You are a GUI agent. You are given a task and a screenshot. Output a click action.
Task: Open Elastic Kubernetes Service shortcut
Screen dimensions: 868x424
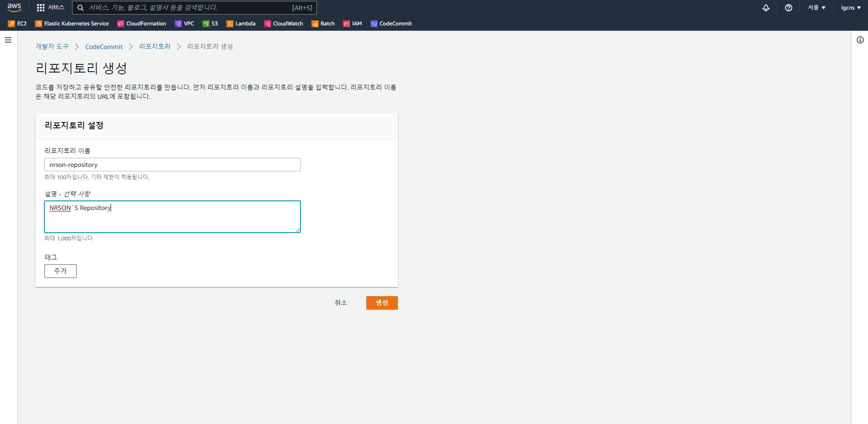72,24
